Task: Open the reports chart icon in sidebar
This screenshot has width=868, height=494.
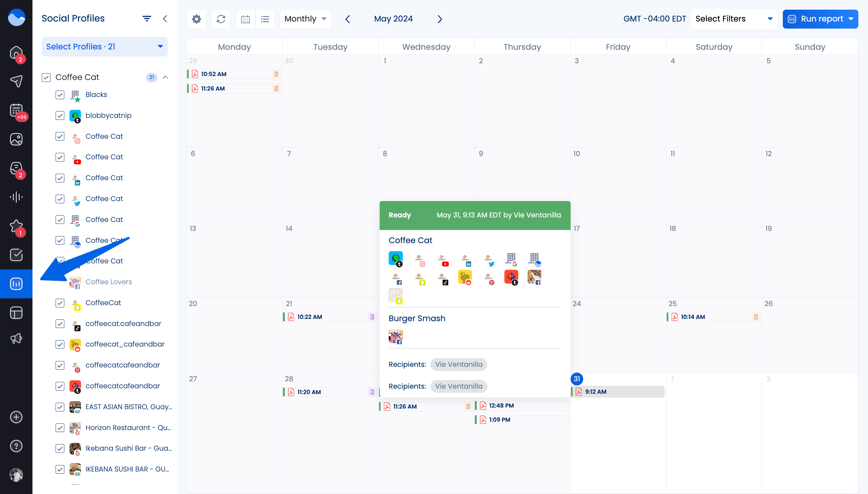Action: (16, 284)
